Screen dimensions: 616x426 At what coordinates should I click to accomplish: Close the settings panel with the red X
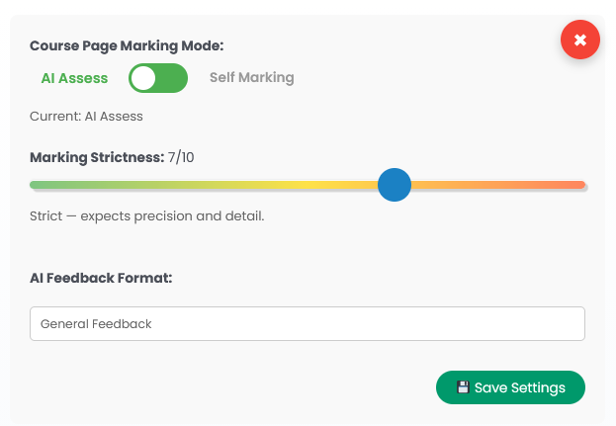580,40
